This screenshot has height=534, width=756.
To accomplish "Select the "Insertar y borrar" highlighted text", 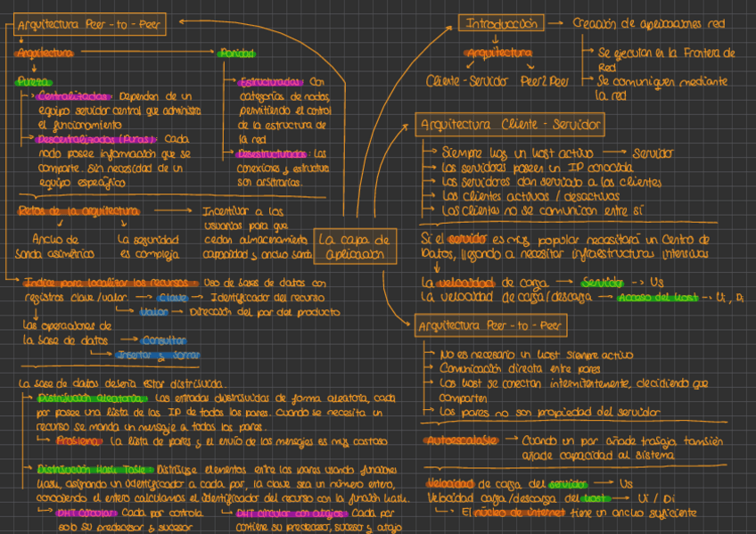I will [x=157, y=353].
